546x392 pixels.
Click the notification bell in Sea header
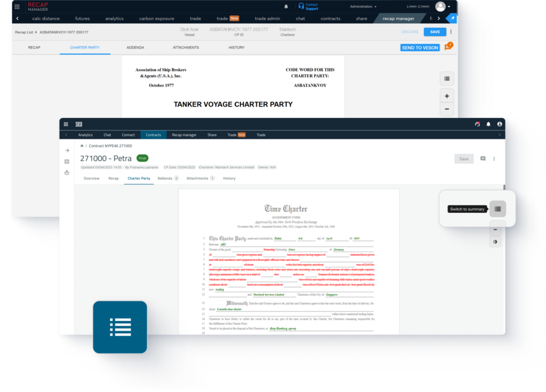(x=488, y=124)
